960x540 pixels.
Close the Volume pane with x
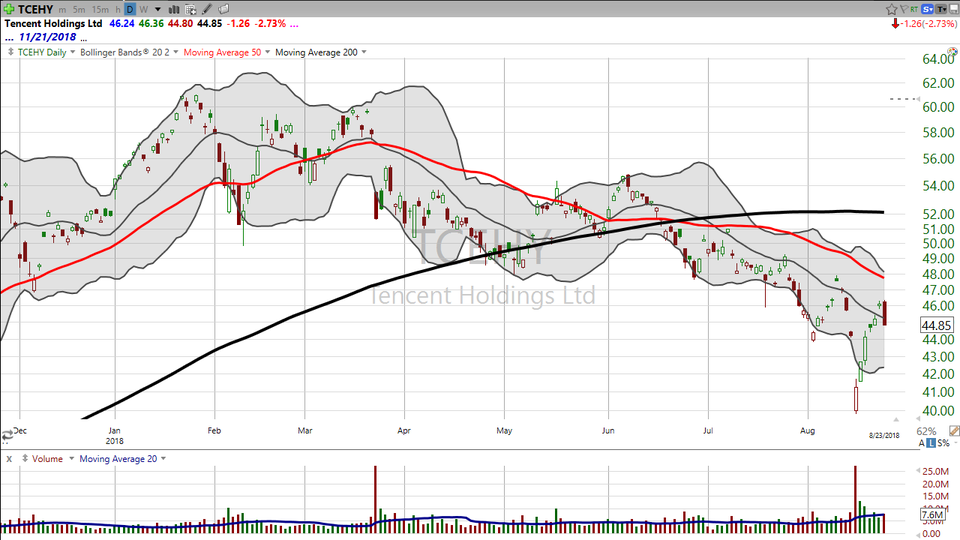coord(9,459)
